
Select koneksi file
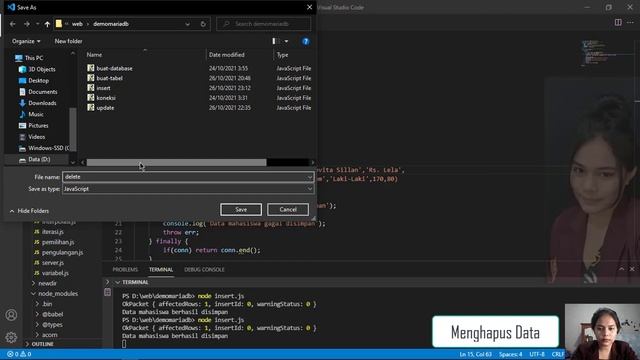106,98
